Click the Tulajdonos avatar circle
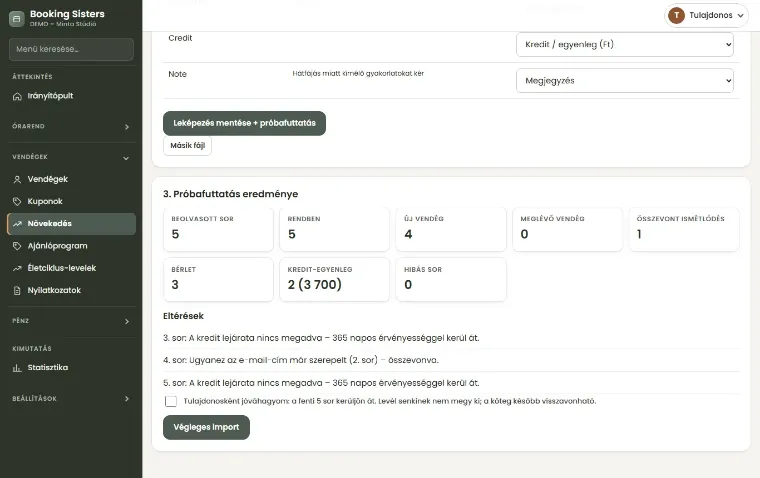Viewport: 760px width, 478px height. point(676,16)
